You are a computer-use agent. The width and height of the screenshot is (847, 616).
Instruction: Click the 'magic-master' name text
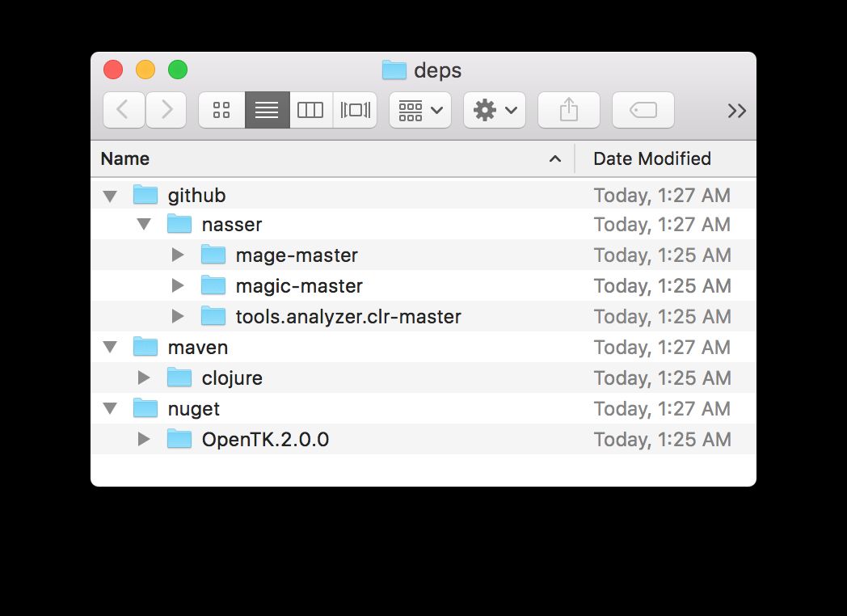(299, 286)
